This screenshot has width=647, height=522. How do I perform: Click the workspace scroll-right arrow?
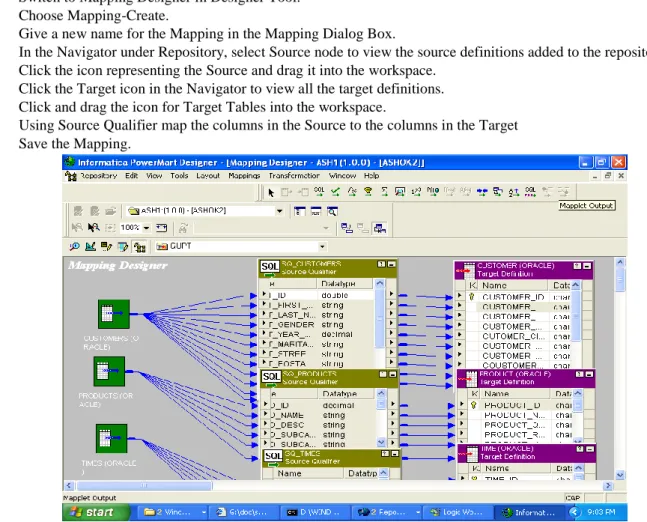pyautogui.click(x=608, y=486)
